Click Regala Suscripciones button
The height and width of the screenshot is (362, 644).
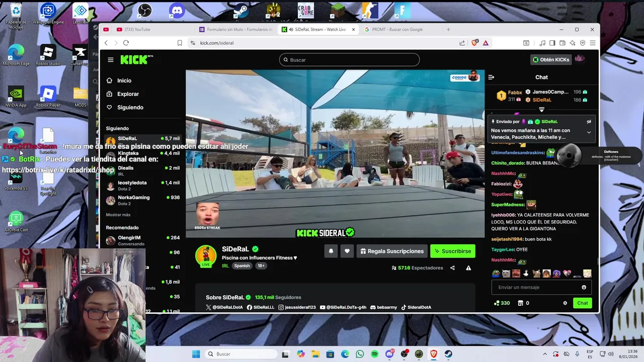tap(392, 251)
